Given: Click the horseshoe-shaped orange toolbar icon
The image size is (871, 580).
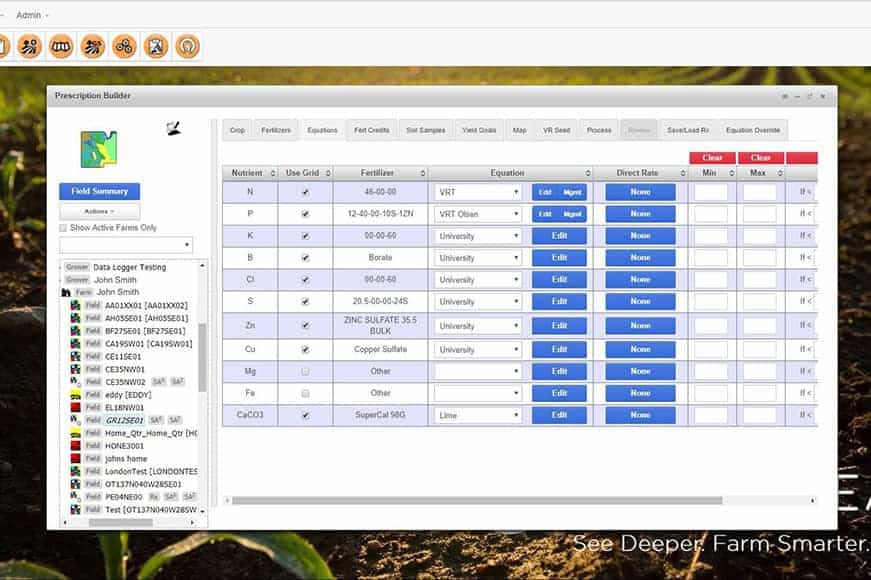Looking at the screenshot, I should (x=187, y=46).
